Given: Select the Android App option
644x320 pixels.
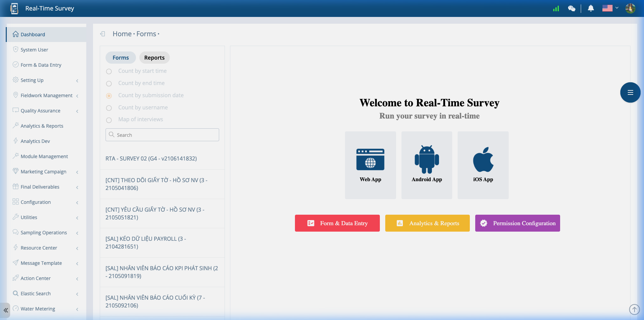Looking at the screenshot, I should (427, 165).
